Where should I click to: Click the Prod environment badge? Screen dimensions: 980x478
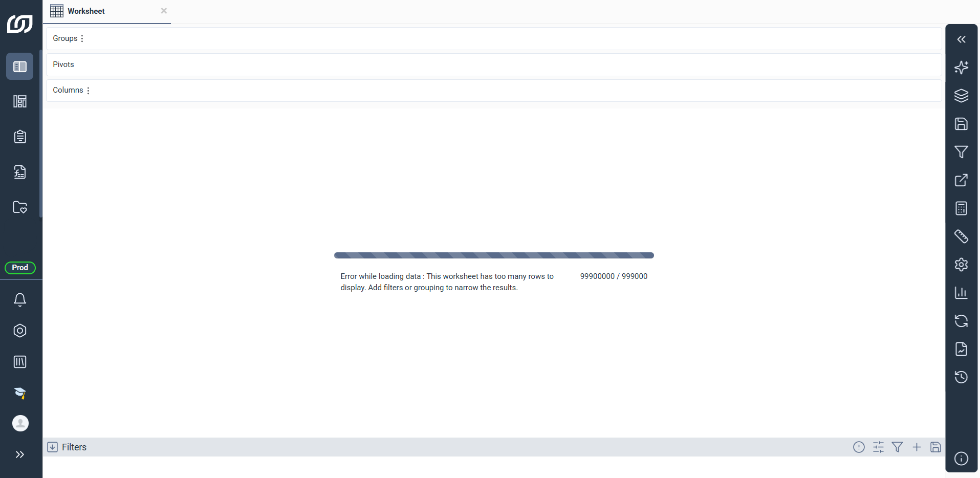20,268
